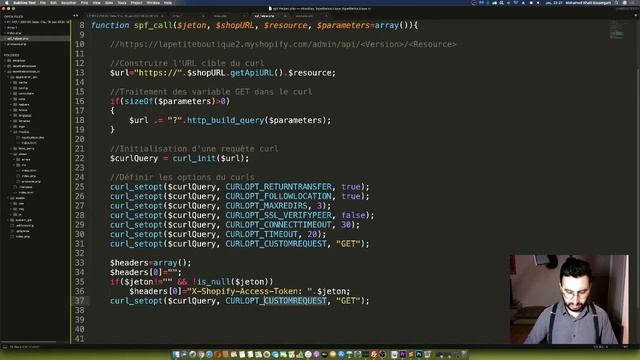Screen dimensions: 640x360
Task: Click CURLOPT_RETURNTRANSFER on line 25
Action: point(278,187)
